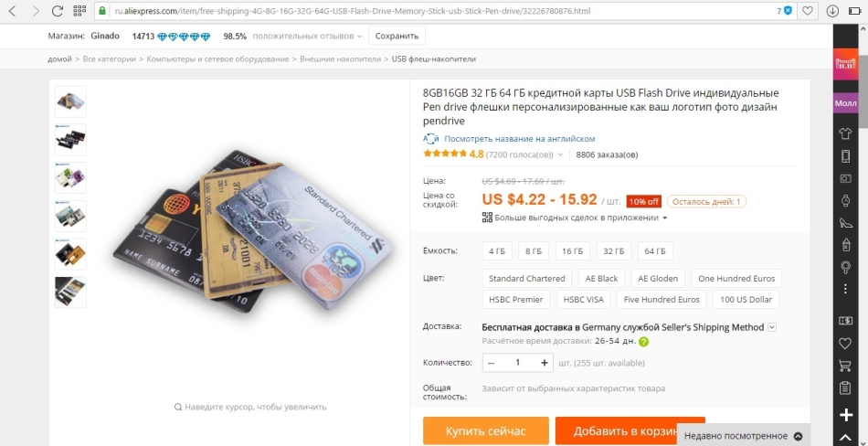This screenshot has width=868, height=446.
Task: Click the Купить сейчас button
Action: pyautogui.click(x=486, y=431)
